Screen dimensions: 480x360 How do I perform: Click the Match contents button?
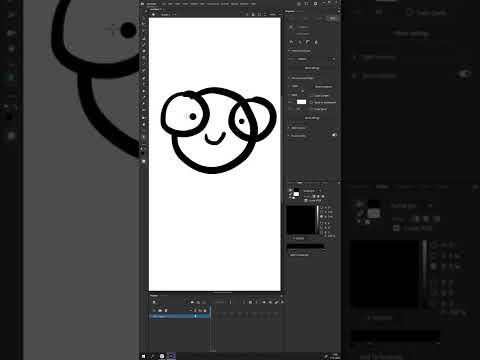pyautogui.click(x=323, y=87)
